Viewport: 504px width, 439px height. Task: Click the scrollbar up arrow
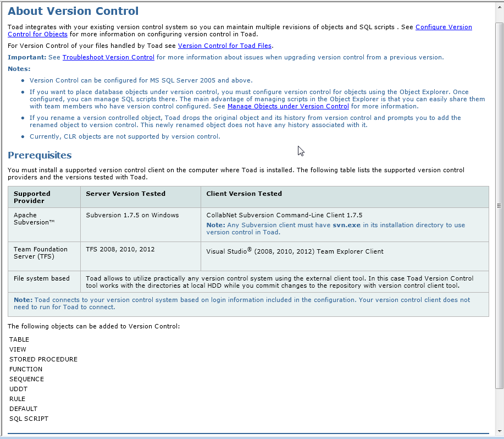[499, 5]
